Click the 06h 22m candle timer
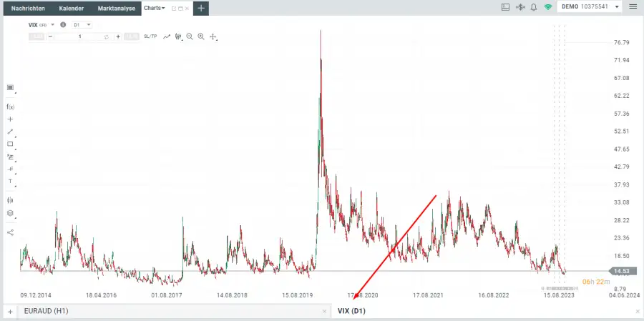Screen dimensions: 644x321 pos(596,282)
